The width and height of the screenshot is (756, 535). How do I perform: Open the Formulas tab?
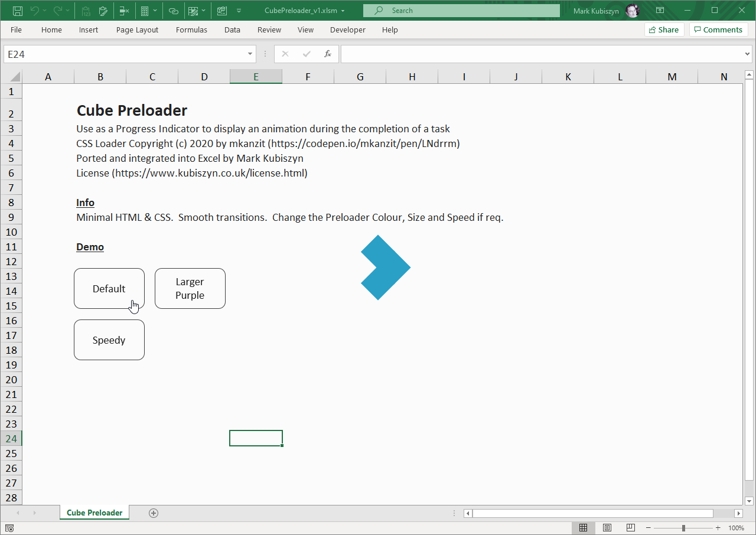(191, 30)
